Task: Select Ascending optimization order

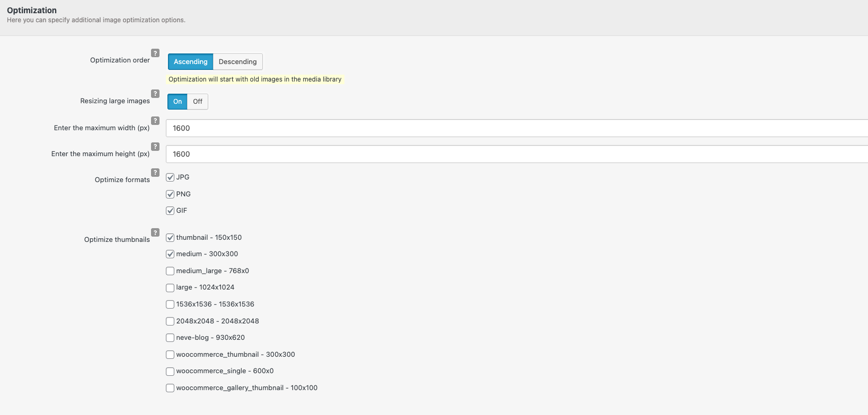Action: (x=191, y=61)
